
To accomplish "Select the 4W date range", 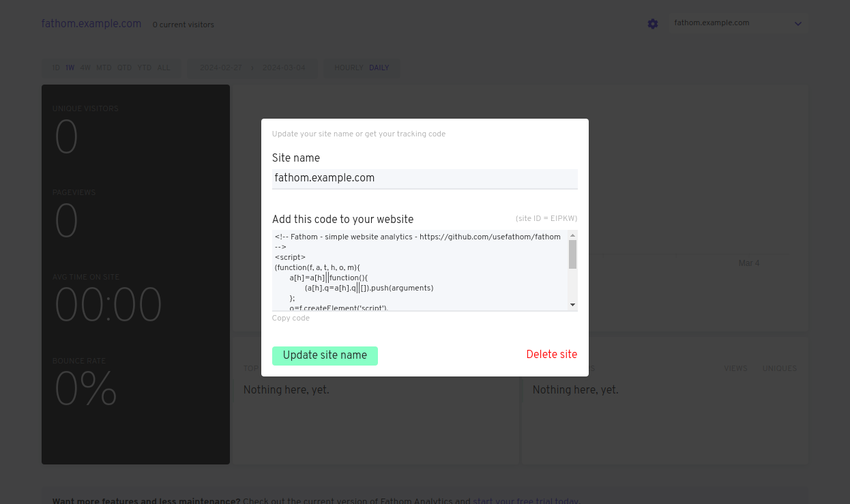I will pyautogui.click(x=85, y=68).
